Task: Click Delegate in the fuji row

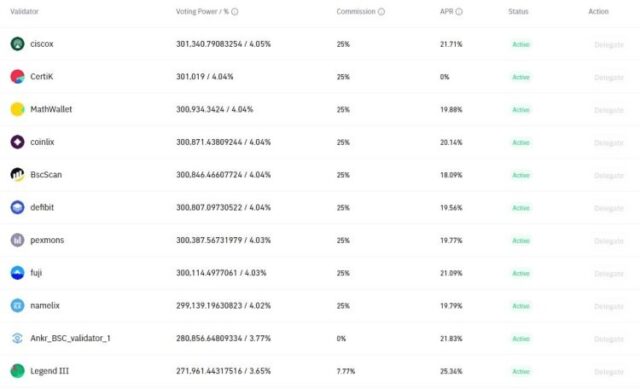Action: point(609,273)
